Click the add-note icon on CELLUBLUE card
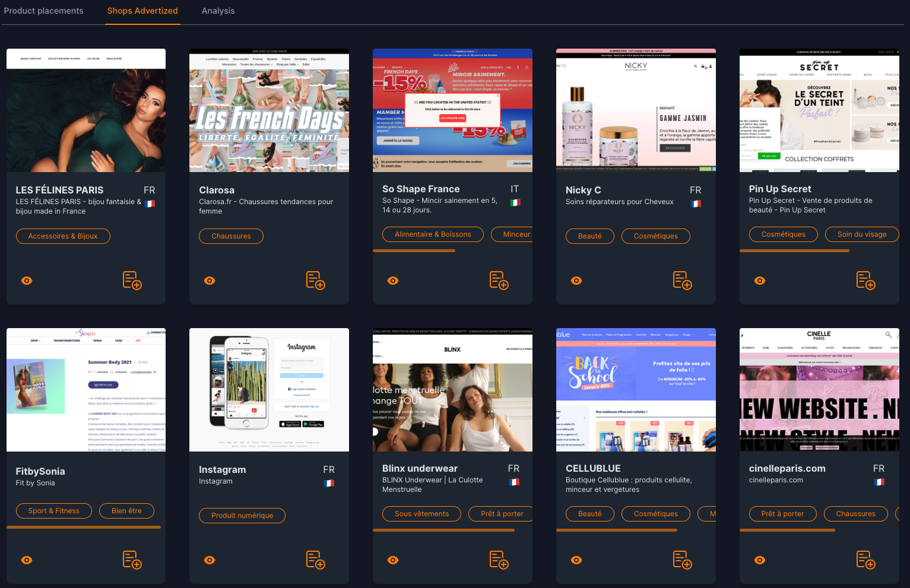Image resolution: width=910 pixels, height=588 pixels. pyautogui.click(x=682, y=560)
